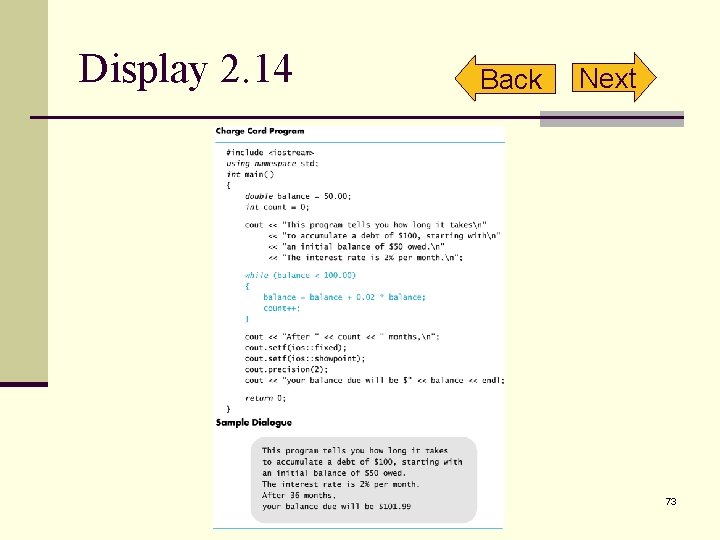
Task: Click the 'Sample Dialogue' heading
Action: click(253, 422)
